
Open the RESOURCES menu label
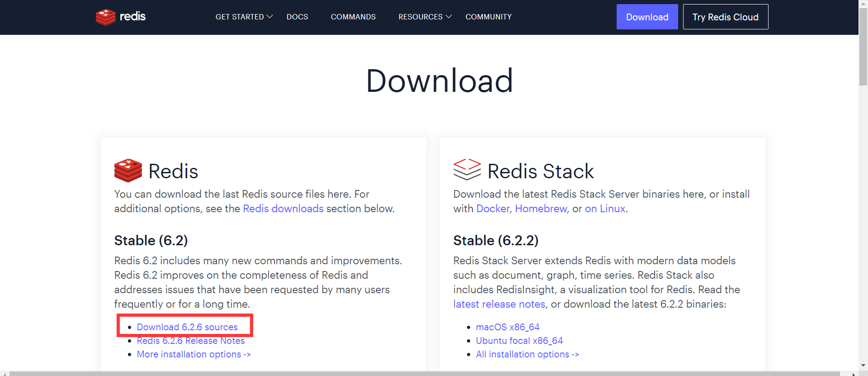click(420, 17)
